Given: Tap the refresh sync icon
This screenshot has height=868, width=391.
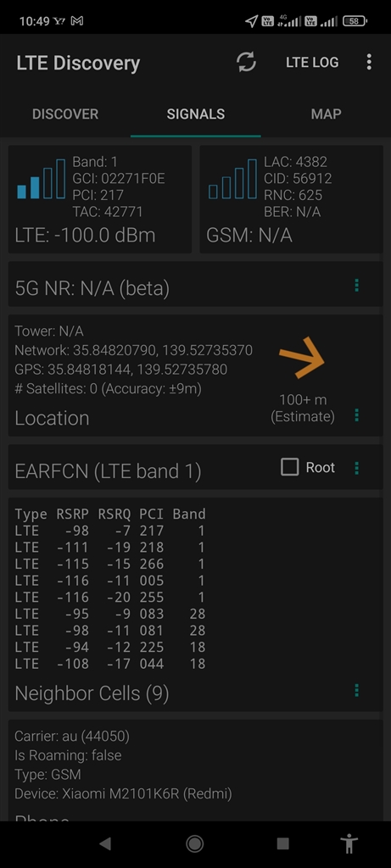Looking at the screenshot, I should [x=247, y=62].
